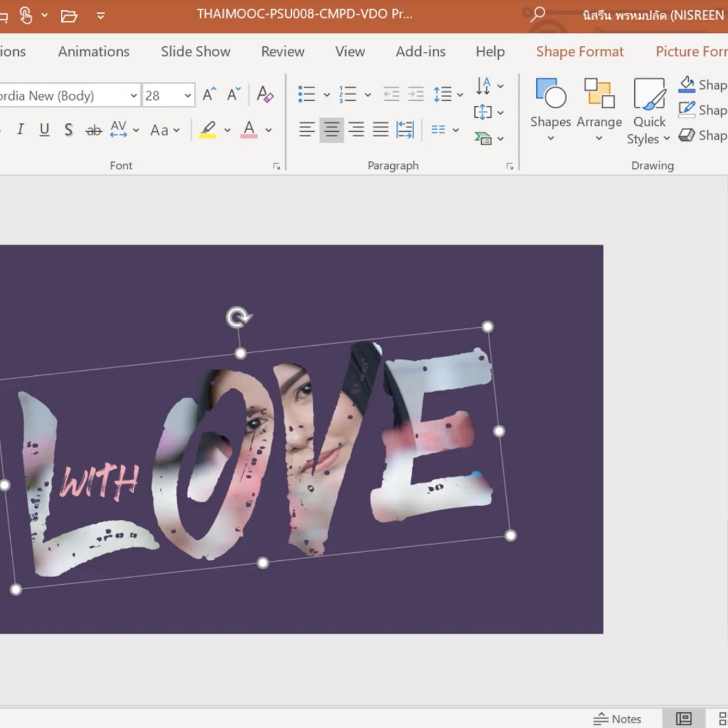Open the Customize Quick Access Toolbar dropdown
This screenshot has width=728, height=728.
pyautogui.click(x=101, y=15)
